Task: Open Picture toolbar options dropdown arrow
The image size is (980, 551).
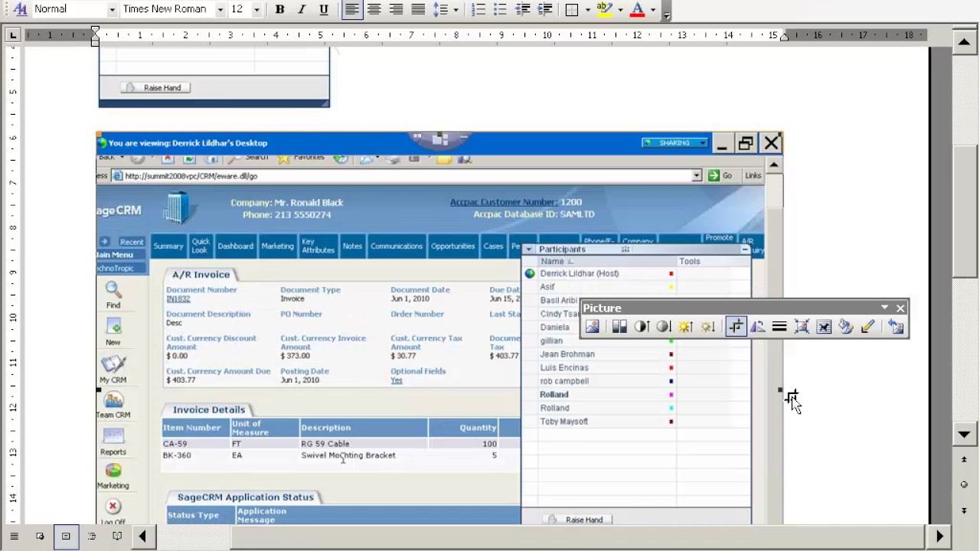Action: point(884,308)
